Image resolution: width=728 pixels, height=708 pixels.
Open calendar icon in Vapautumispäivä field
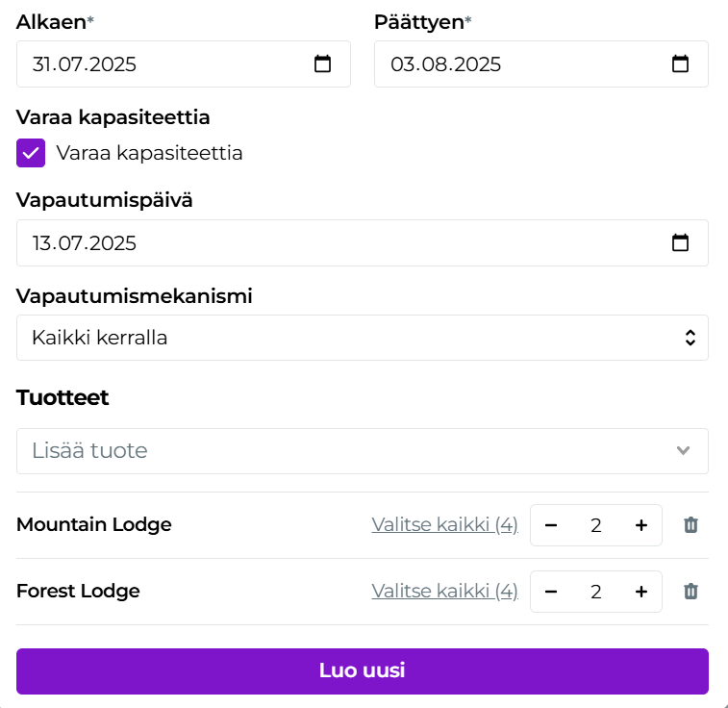[x=680, y=243]
